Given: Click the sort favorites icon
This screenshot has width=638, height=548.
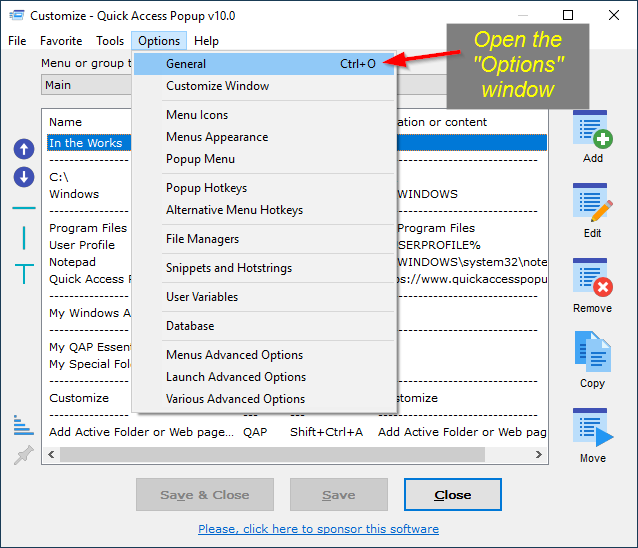Looking at the screenshot, I should (23, 425).
